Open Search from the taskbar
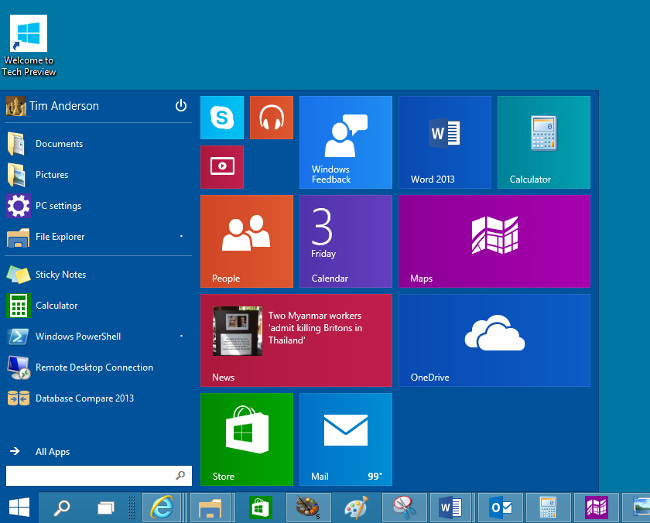The width and height of the screenshot is (650, 523). click(62, 507)
